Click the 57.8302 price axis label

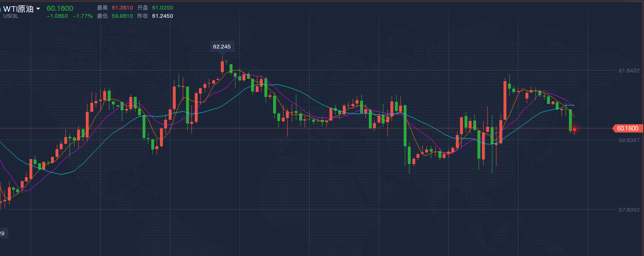click(x=629, y=210)
